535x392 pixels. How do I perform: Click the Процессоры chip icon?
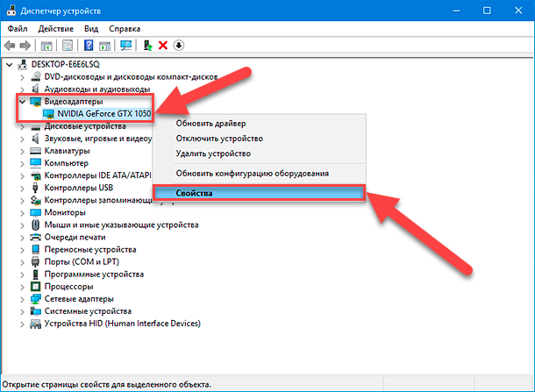[35, 287]
